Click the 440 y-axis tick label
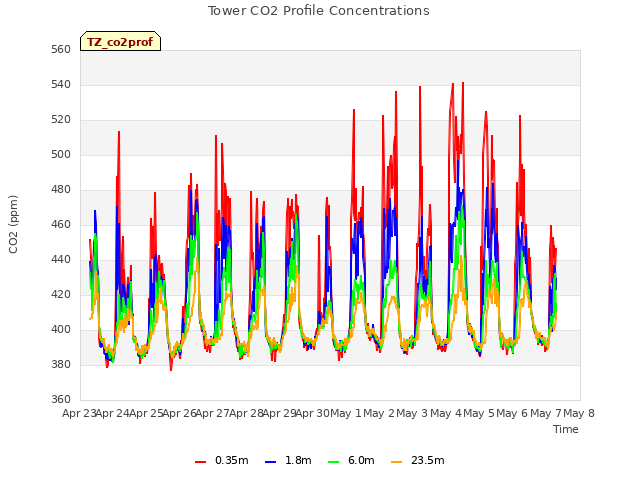 coord(61,260)
